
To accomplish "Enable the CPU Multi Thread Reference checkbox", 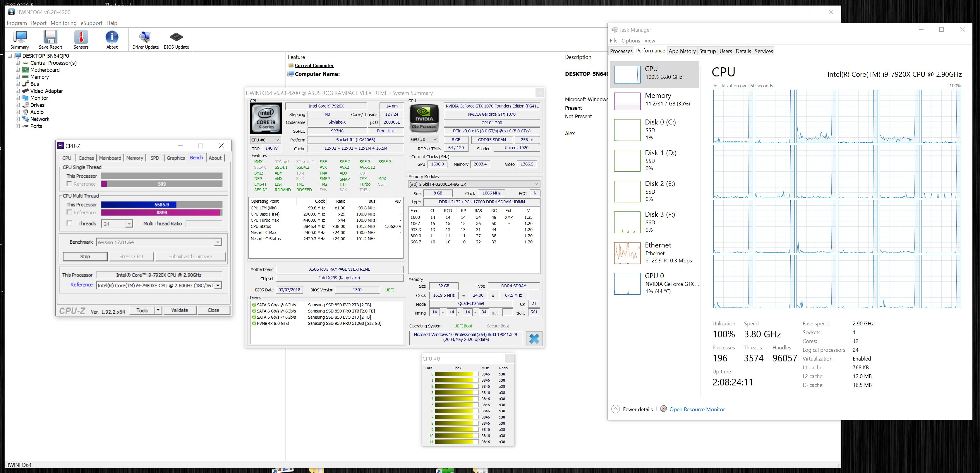I will tap(69, 212).
